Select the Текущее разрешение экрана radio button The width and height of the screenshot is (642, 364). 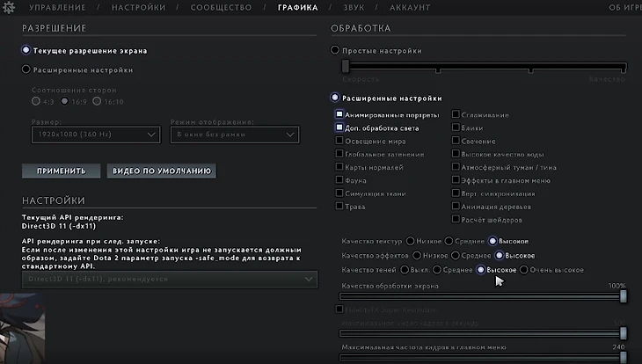(26, 51)
